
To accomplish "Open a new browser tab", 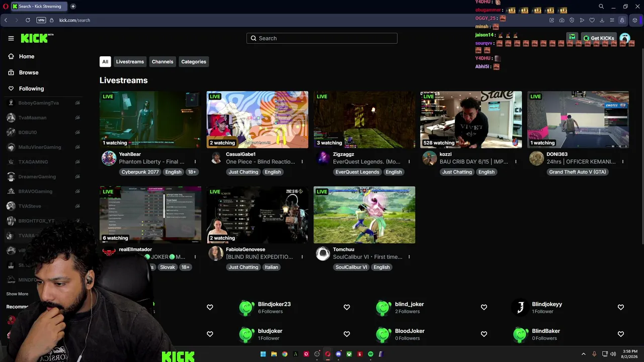I will (x=73, y=7).
